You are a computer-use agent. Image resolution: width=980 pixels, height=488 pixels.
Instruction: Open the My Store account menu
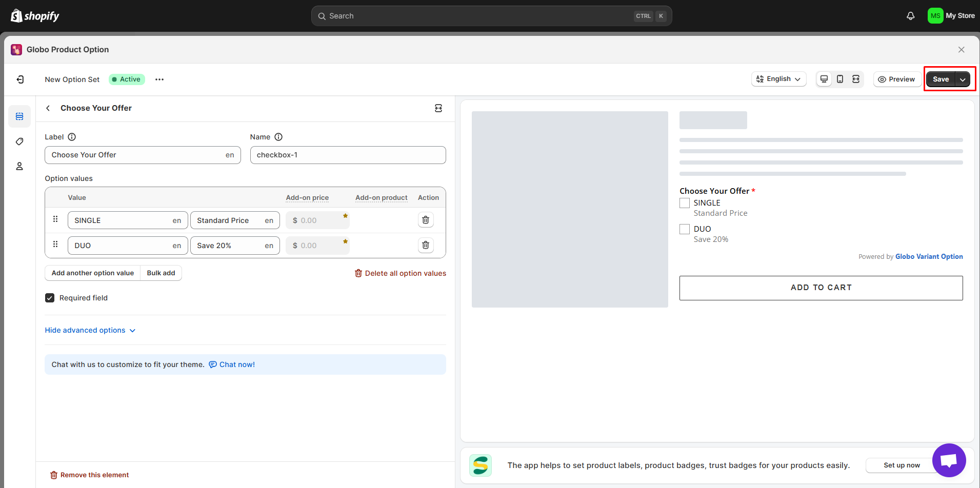coord(951,16)
